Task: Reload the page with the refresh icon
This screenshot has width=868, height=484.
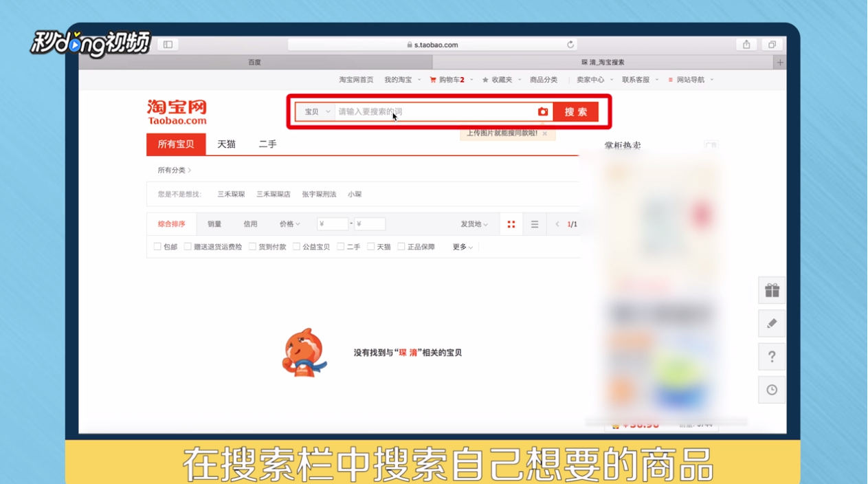Action: point(570,45)
